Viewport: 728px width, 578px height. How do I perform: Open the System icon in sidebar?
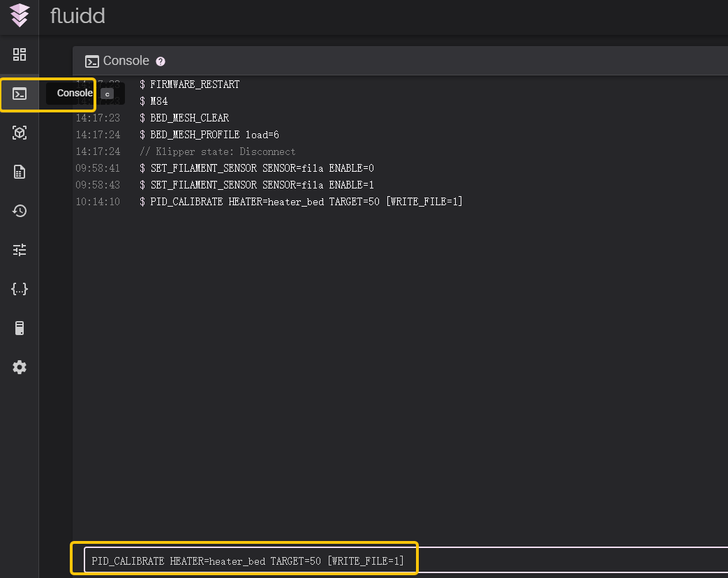[x=20, y=328]
